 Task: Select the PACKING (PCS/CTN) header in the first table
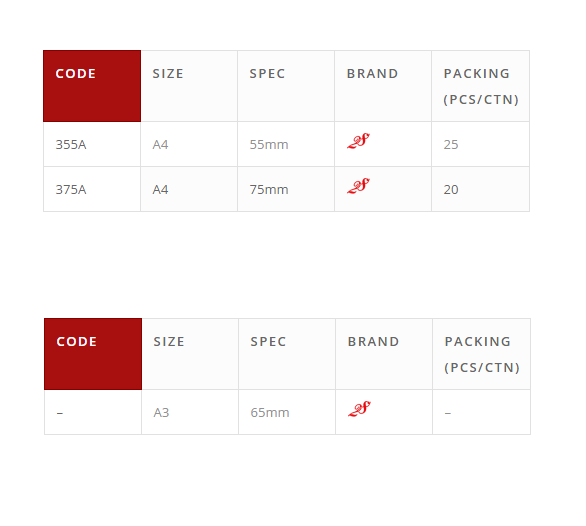click(x=481, y=86)
